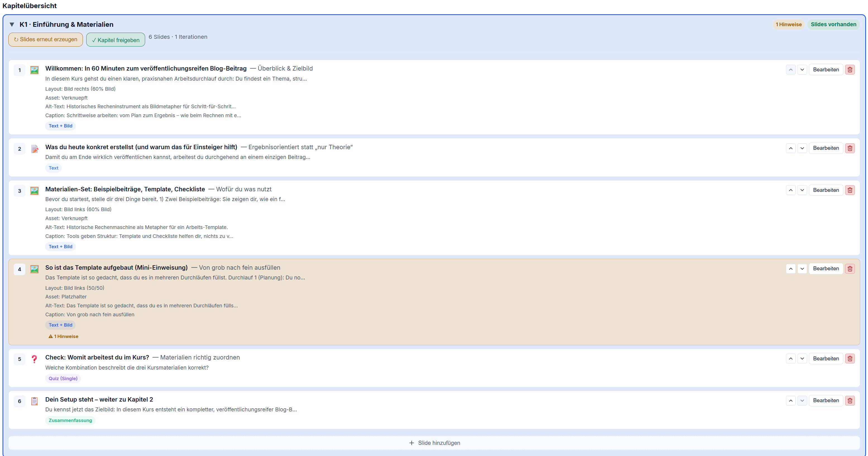Delete slide 4 using its trash icon
868x456 pixels.
(850, 268)
